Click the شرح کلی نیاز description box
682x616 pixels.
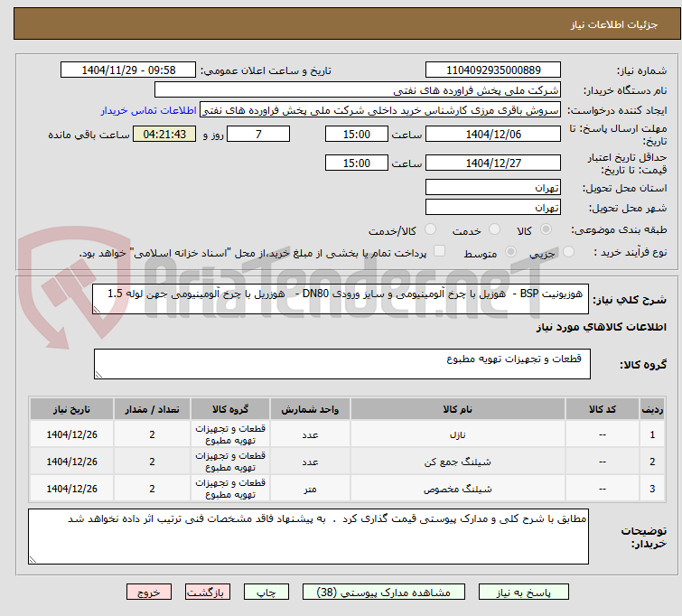tap(341, 299)
